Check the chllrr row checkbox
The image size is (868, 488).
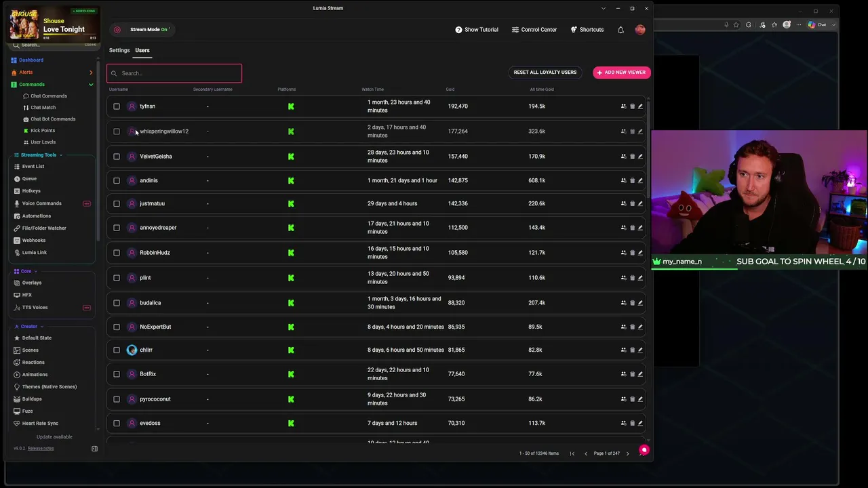(117, 350)
